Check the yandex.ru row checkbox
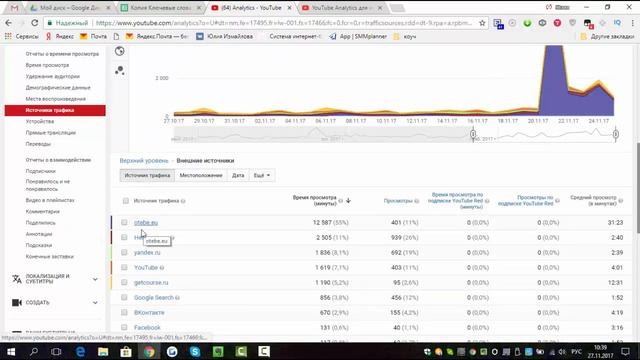This screenshot has height=360, width=640. click(x=124, y=253)
